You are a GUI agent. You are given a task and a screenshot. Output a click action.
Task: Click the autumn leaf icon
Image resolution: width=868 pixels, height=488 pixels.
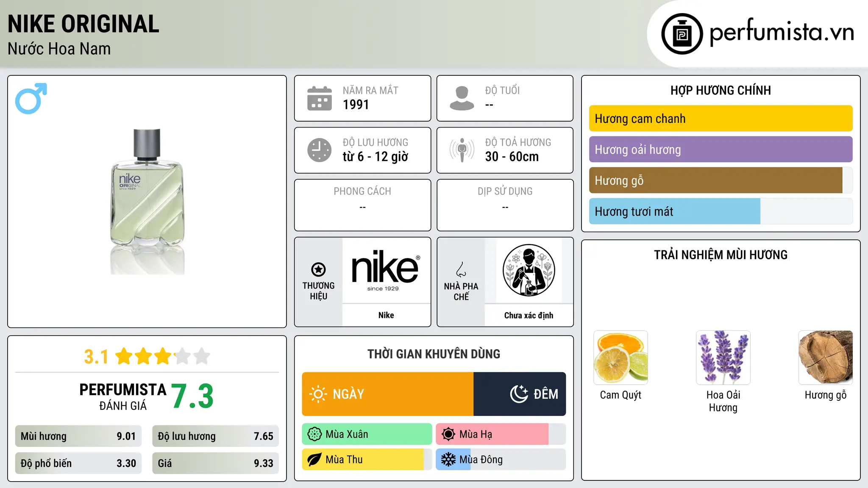click(314, 460)
